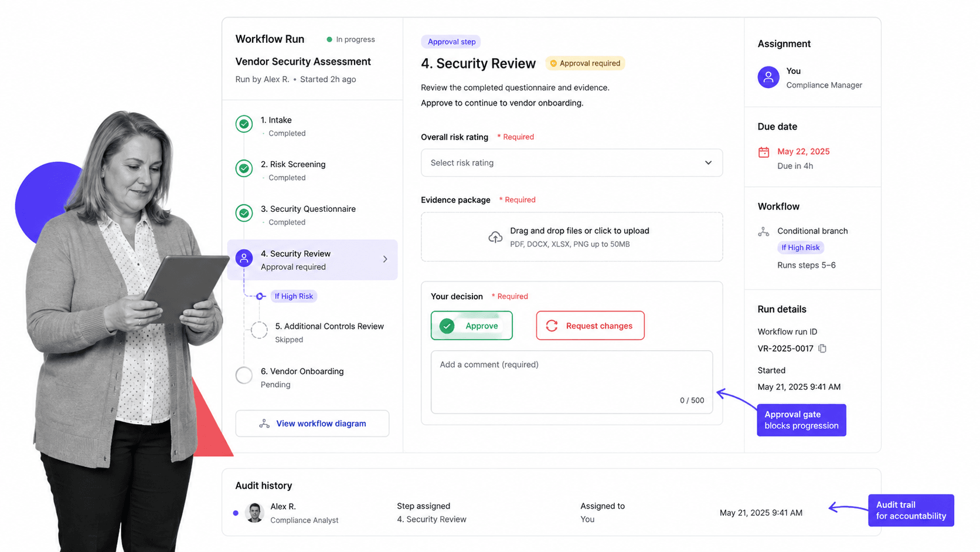The width and height of the screenshot is (980, 552).
Task: Click the If High Risk tag under Workflow
Action: (x=801, y=248)
